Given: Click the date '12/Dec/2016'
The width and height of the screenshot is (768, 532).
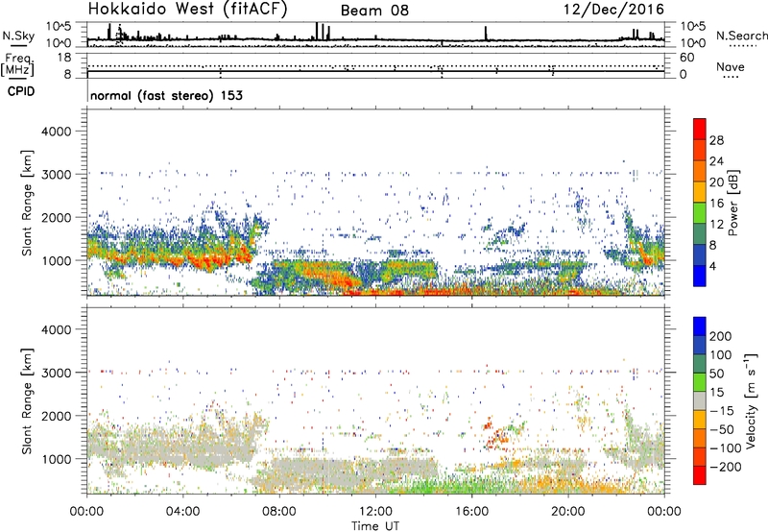Looking at the screenshot, I should pos(613,9).
